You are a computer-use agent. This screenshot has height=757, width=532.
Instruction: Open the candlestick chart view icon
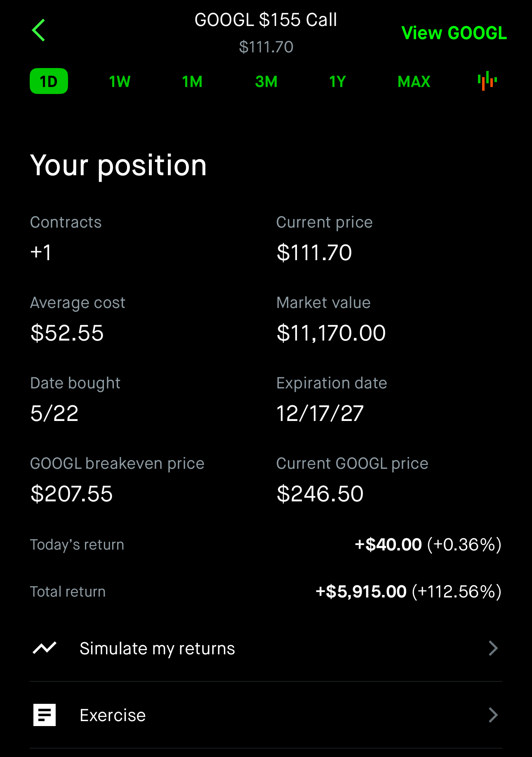click(x=487, y=81)
